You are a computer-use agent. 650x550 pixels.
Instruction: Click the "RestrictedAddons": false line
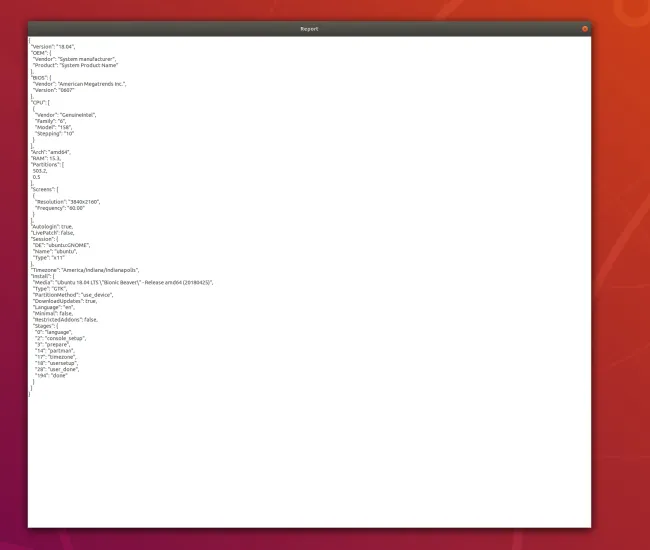tap(65, 320)
